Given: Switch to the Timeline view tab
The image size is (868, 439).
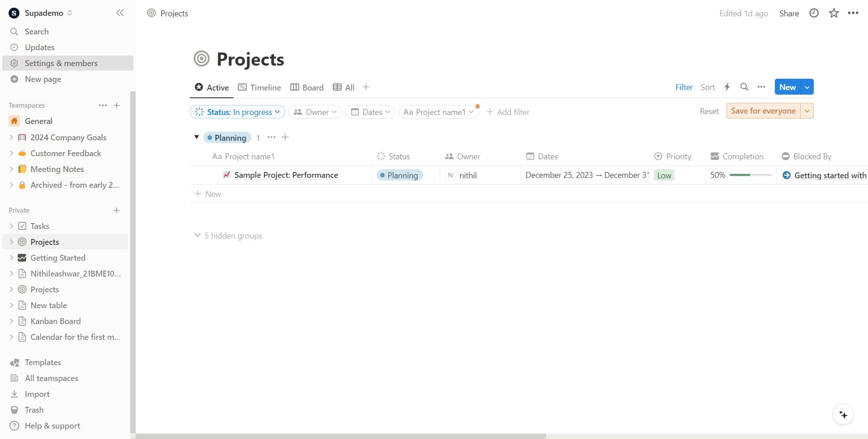Looking at the screenshot, I should pyautogui.click(x=259, y=87).
